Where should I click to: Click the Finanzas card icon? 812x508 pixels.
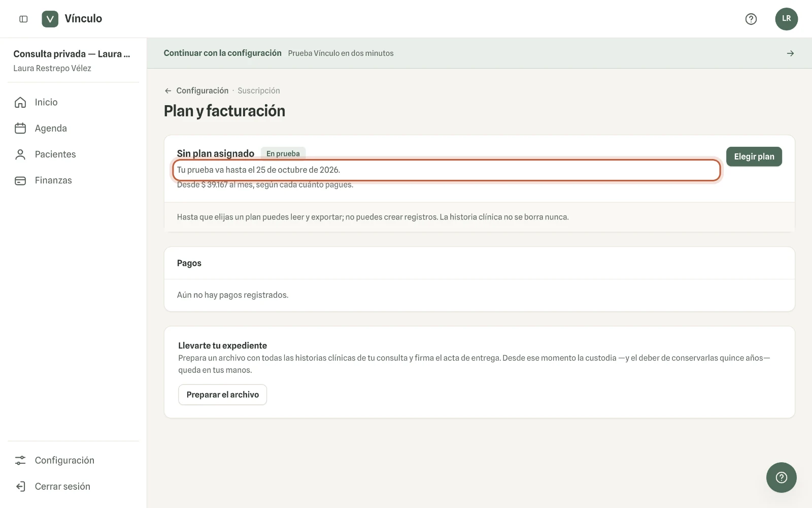click(x=20, y=180)
